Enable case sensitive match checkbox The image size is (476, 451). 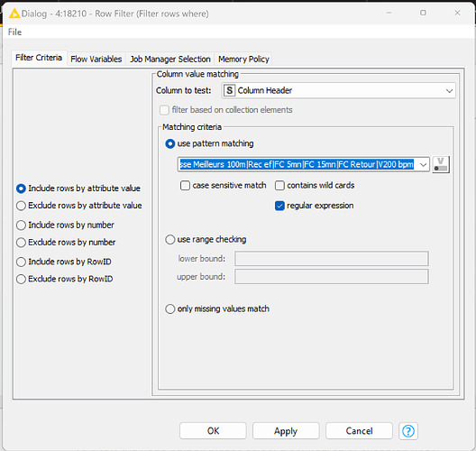[185, 185]
